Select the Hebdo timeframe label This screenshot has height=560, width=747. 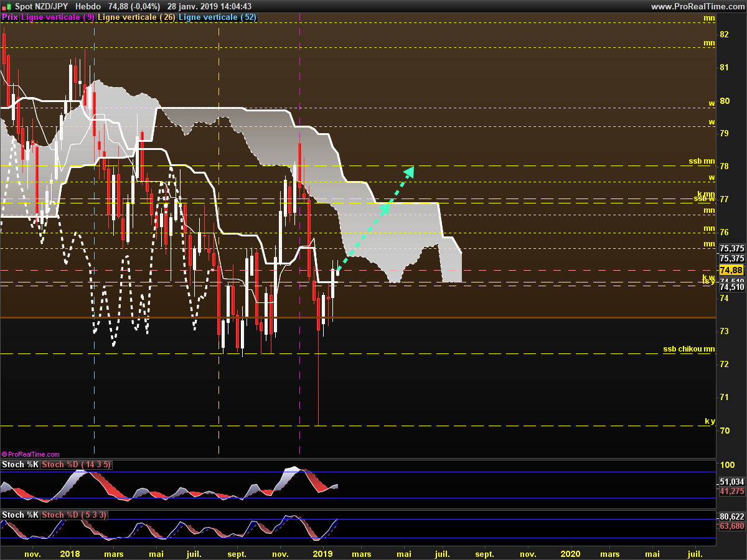[88, 6]
